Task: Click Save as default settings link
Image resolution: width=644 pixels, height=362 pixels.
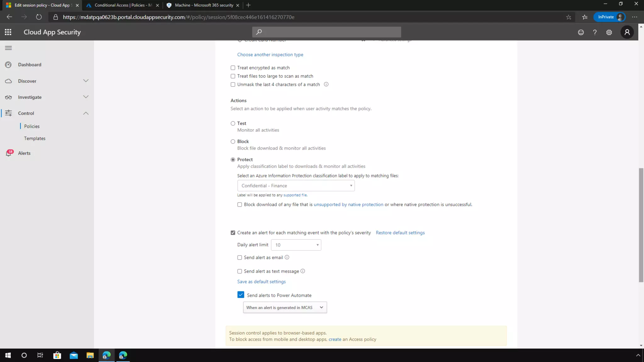Action: (261, 282)
